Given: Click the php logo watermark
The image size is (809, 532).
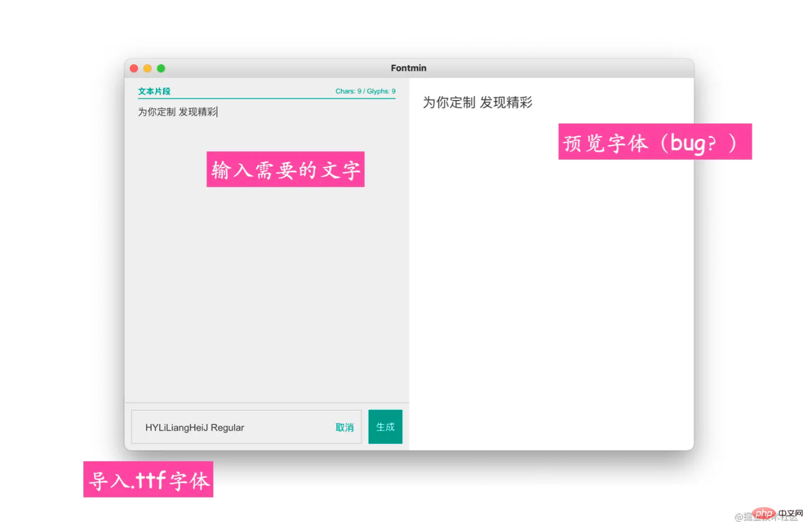Looking at the screenshot, I should tap(764, 513).
